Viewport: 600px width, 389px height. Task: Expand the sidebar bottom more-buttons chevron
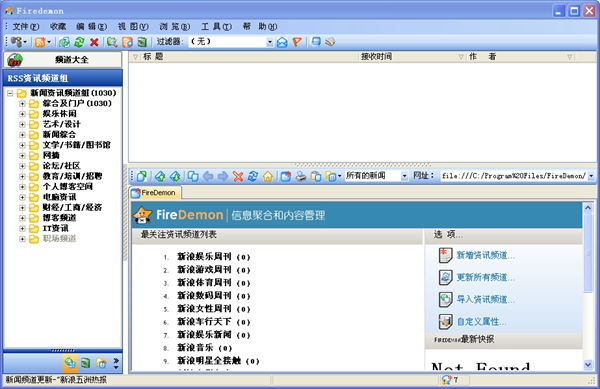pos(116,363)
